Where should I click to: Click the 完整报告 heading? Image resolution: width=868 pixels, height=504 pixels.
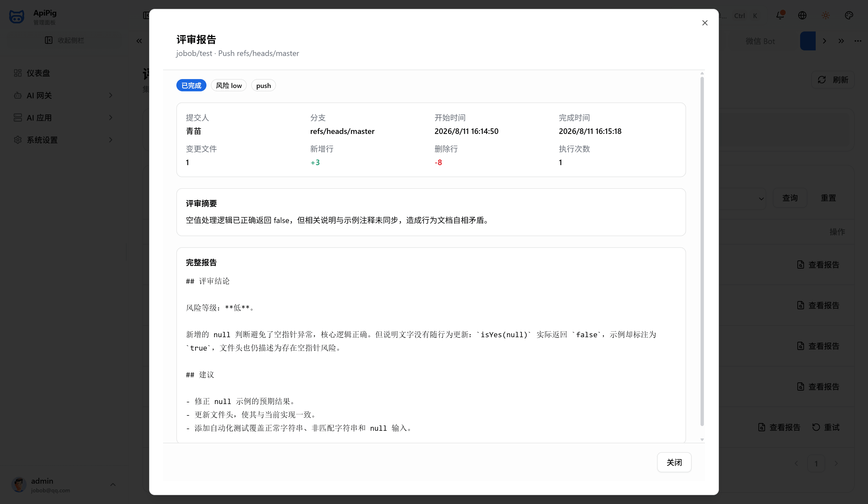pos(201,262)
